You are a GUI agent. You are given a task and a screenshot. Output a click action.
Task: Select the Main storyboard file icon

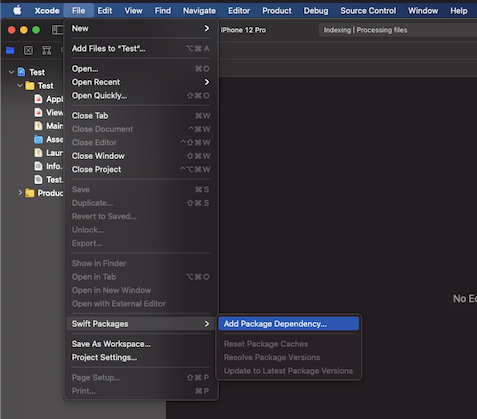(x=38, y=126)
